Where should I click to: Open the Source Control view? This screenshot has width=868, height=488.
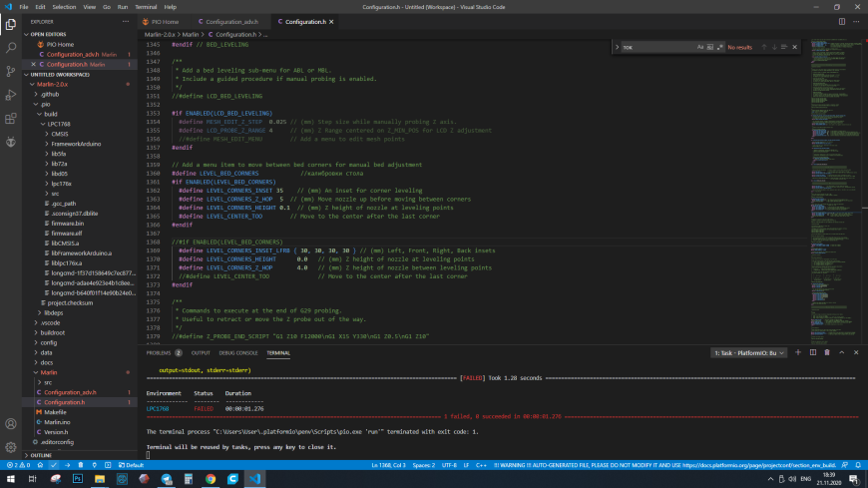11,72
